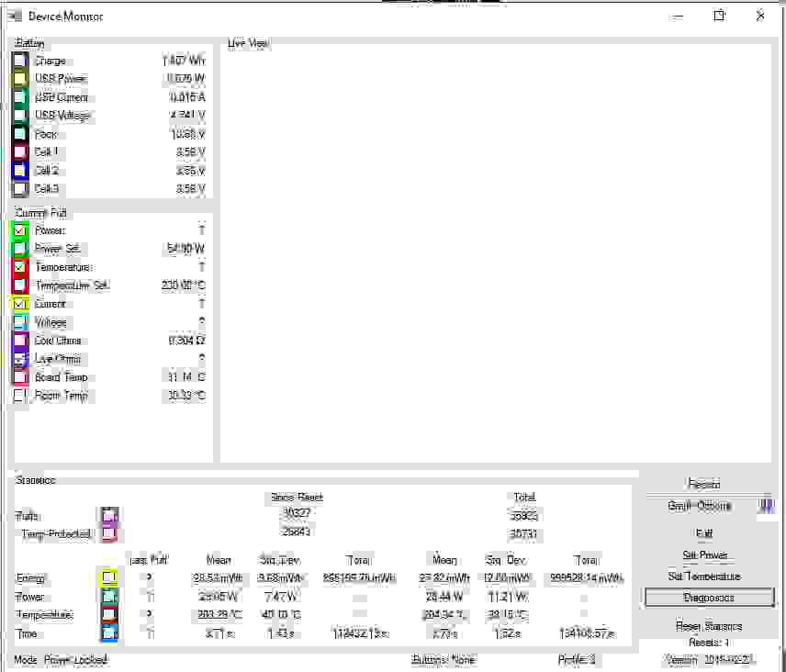Uncheck the yellow Current checkbox
Screen dimensions: 786x672
click(20, 304)
